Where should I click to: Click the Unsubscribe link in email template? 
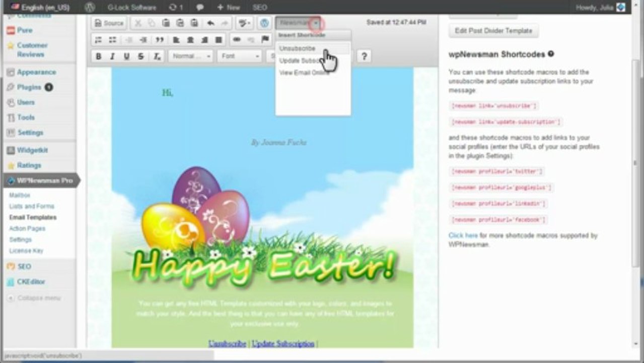click(227, 343)
